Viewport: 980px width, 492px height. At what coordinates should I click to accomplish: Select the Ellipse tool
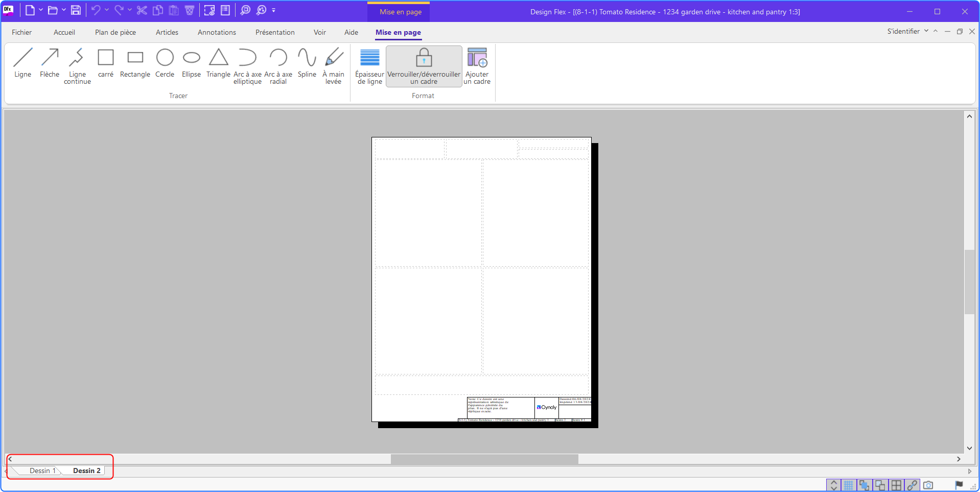[191, 63]
